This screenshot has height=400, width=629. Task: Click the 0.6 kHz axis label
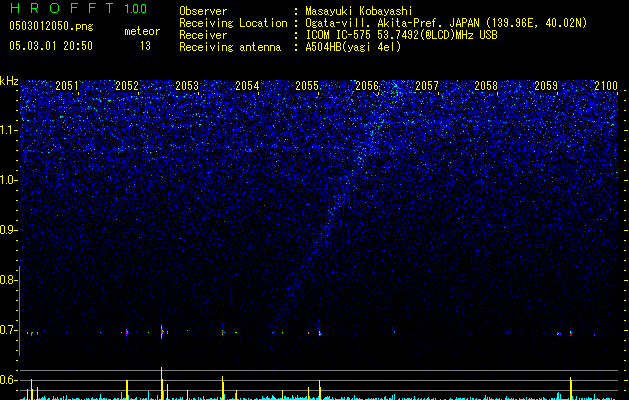coord(8,380)
